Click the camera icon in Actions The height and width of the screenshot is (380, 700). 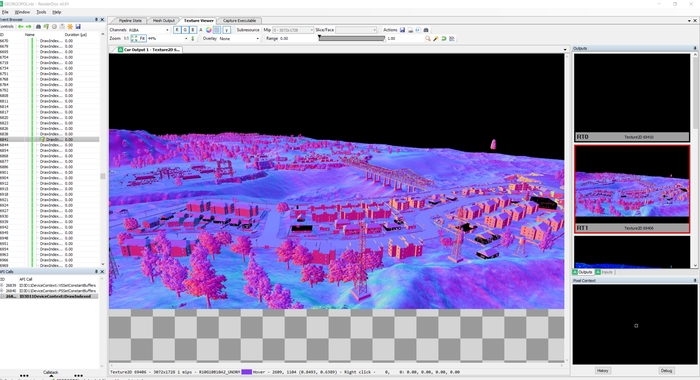click(426, 30)
